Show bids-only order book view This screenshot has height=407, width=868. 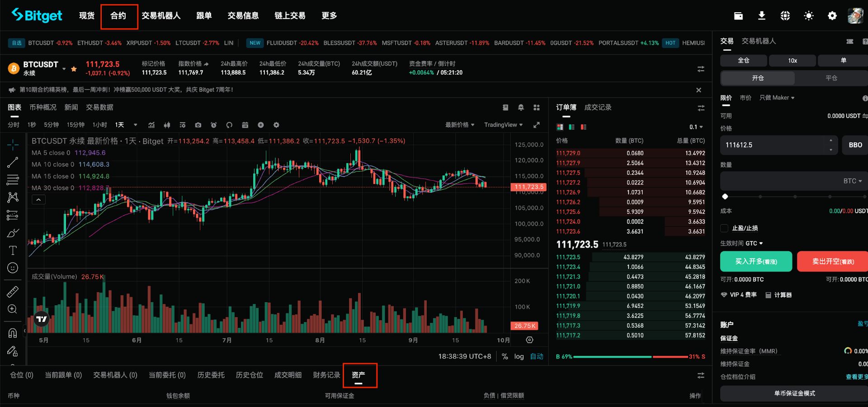[572, 127]
